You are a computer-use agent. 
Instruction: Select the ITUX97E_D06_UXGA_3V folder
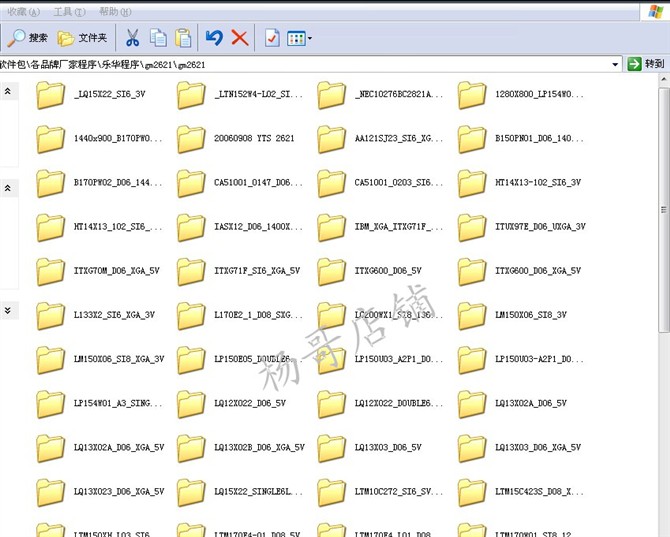coord(522,227)
